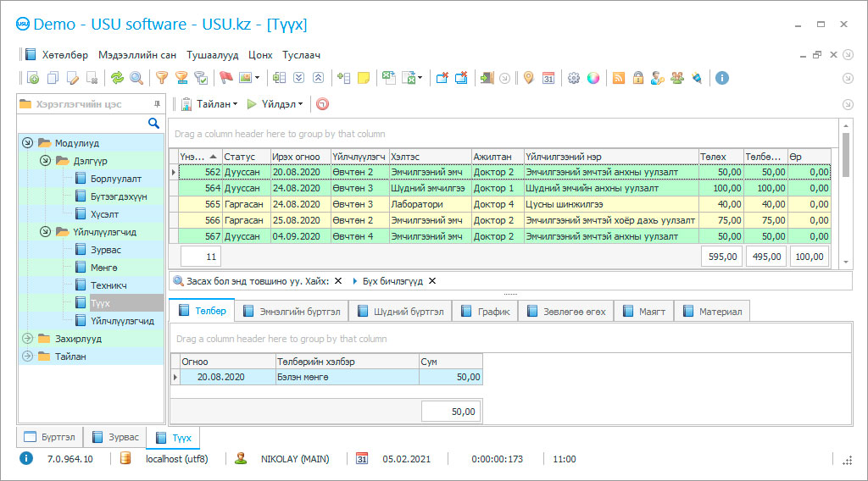Click the map location pin icon
The width and height of the screenshot is (868, 481).
[x=529, y=78]
